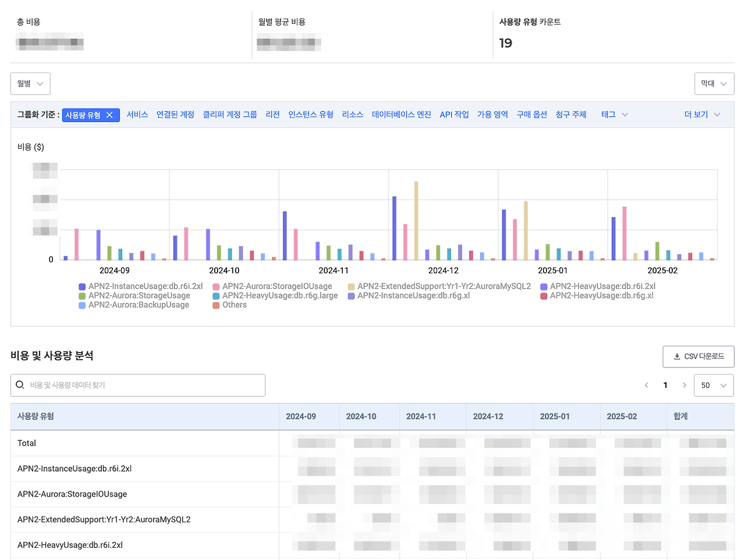This screenshot has height=560, width=745.
Task: Click the download icon on CSV button
Action: click(676, 356)
